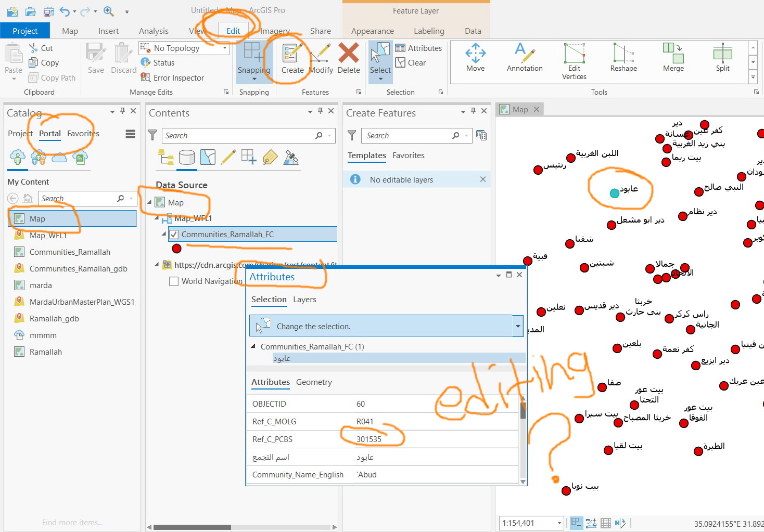Viewport: 764px width, 532px height.
Task: Switch Contents to List By Selection
Action: coord(208,158)
